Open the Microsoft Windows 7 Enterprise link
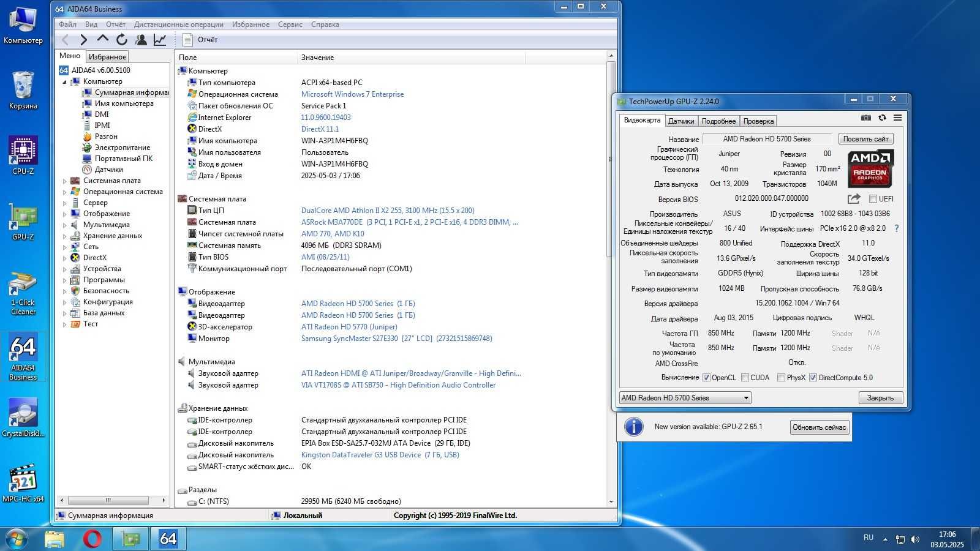980x551 pixels. click(352, 94)
